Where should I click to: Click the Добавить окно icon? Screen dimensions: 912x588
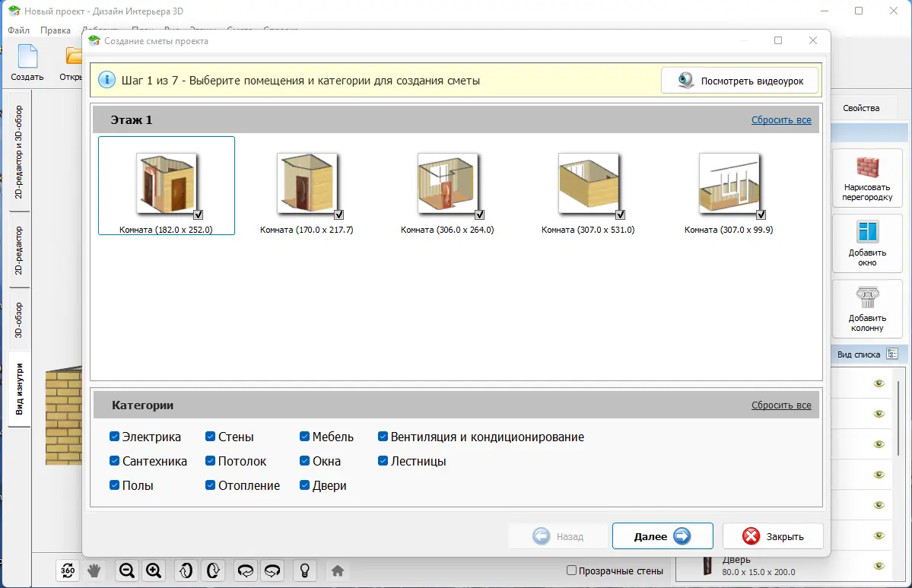867,232
